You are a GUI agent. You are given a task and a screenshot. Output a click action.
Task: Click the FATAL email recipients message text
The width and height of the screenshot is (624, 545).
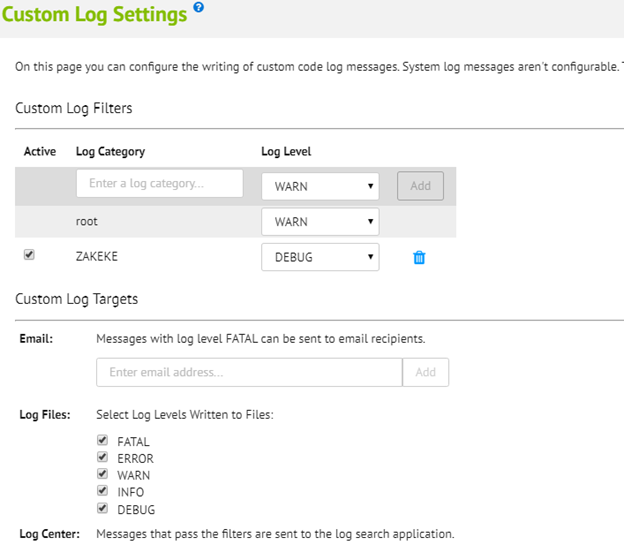261,339
